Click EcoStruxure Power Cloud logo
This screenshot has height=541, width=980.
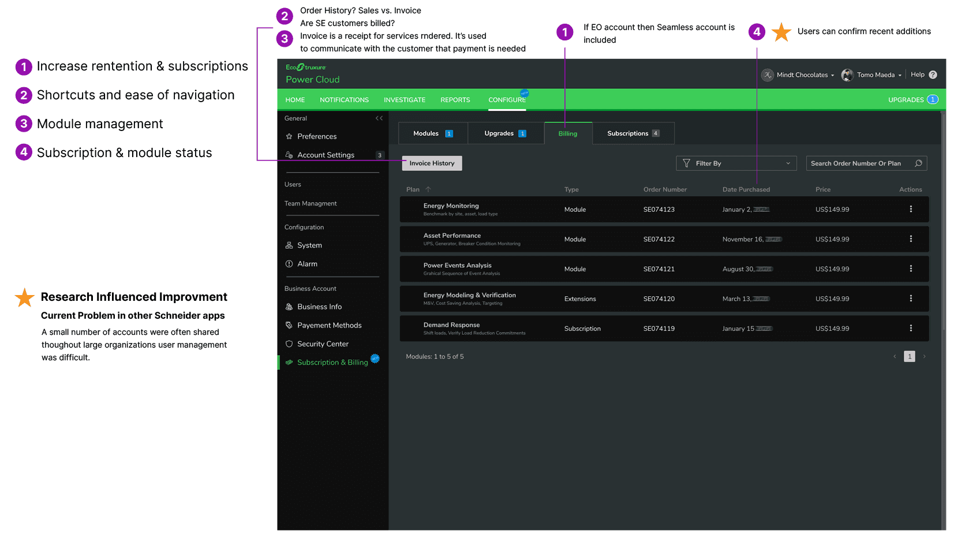(x=312, y=74)
